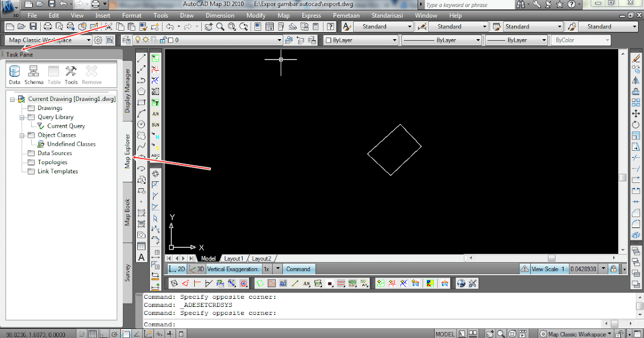644x338 pixels.
Task: Click the Paste icon in Standard toolbar
Action: coord(131,26)
